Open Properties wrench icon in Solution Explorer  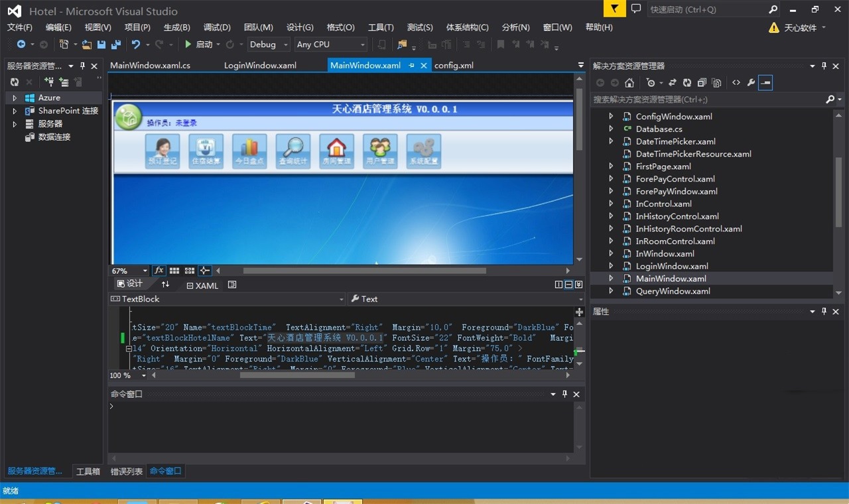751,83
